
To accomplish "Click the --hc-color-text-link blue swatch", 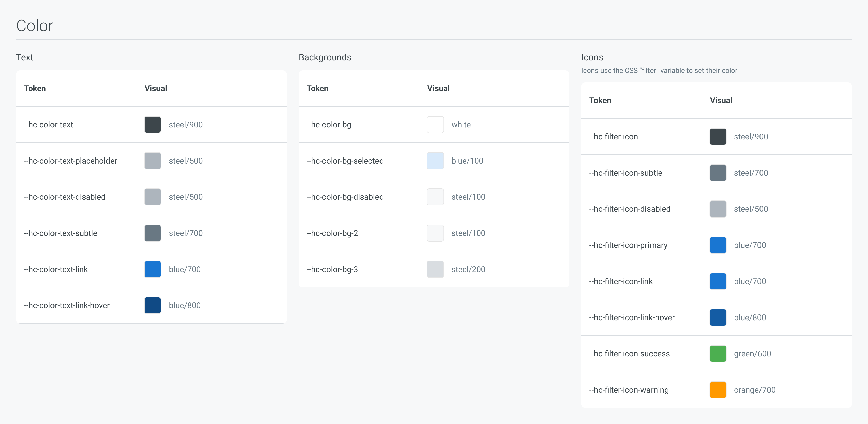I will (153, 269).
